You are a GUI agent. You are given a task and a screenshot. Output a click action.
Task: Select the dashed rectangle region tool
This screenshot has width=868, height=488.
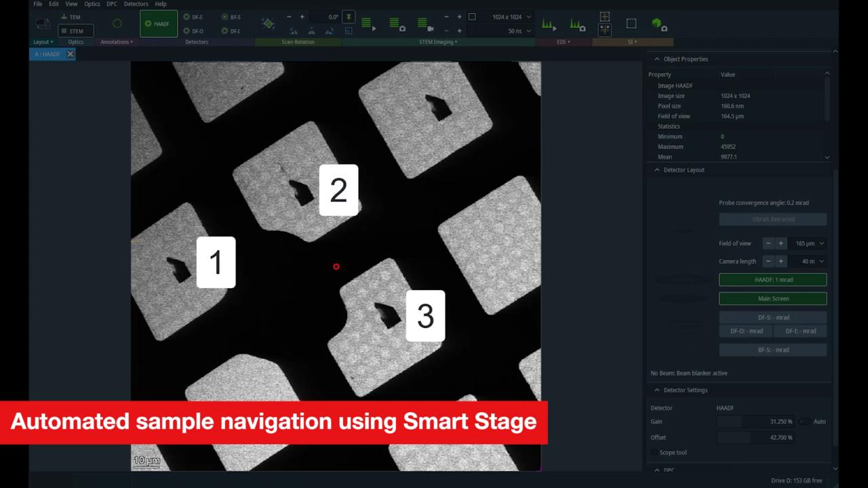631,24
